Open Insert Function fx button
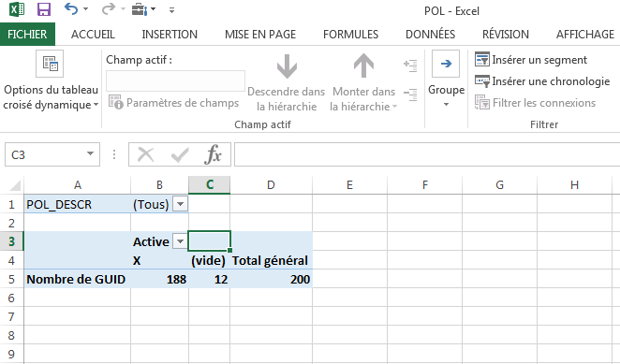Image resolution: width=620 pixels, height=364 pixels. coord(214,154)
